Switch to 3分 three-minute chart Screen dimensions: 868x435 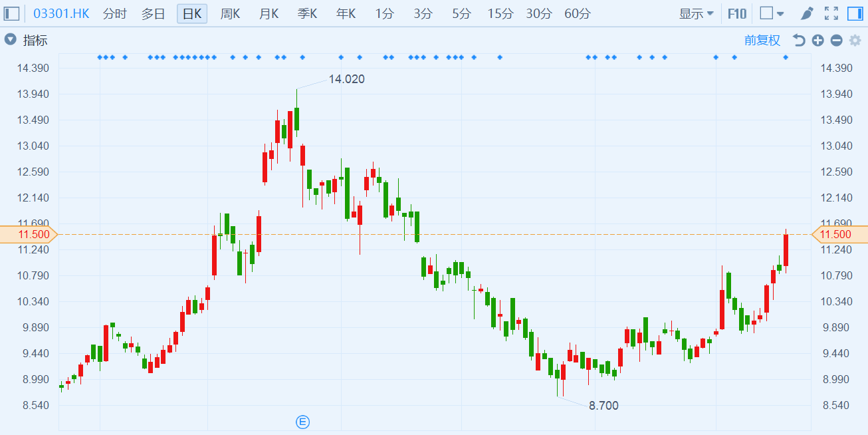click(423, 13)
